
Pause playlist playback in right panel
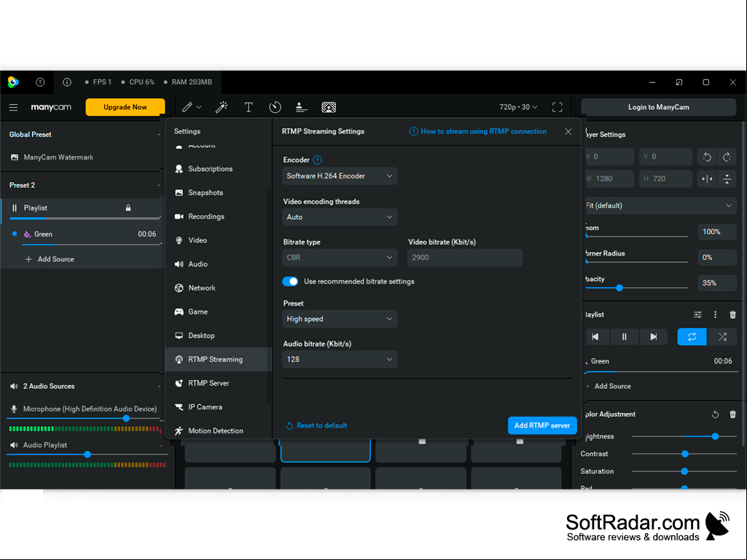tap(624, 336)
